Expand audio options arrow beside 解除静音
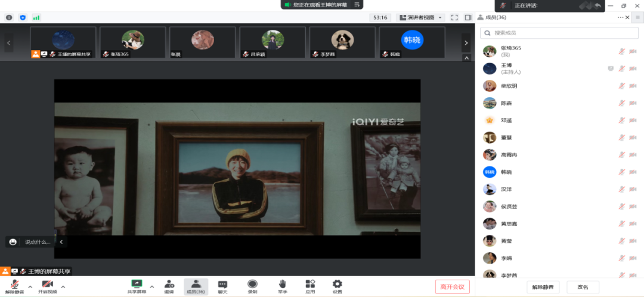Screen dimensions: 644x297 pos(30,287)
